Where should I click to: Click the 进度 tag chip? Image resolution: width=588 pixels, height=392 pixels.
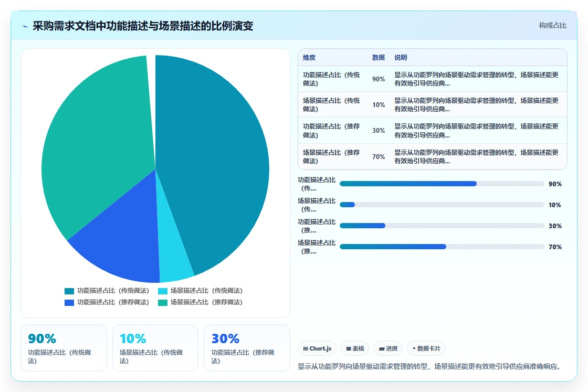pos(388,348)
